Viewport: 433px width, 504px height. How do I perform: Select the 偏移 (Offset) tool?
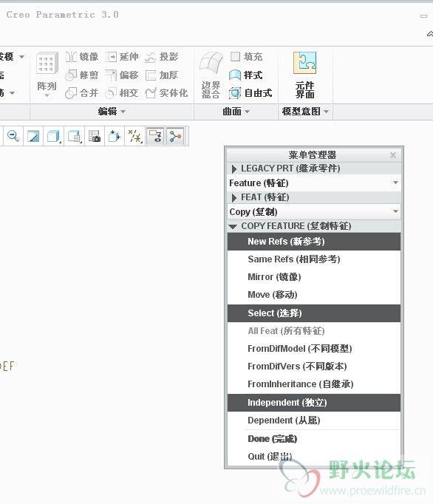[x=122, y=75]
